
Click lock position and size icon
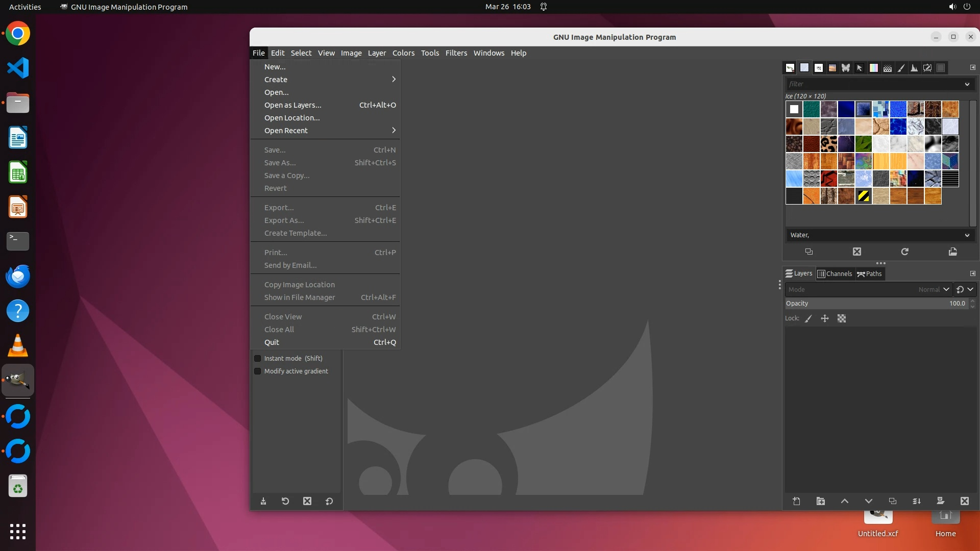click(824, 318)
